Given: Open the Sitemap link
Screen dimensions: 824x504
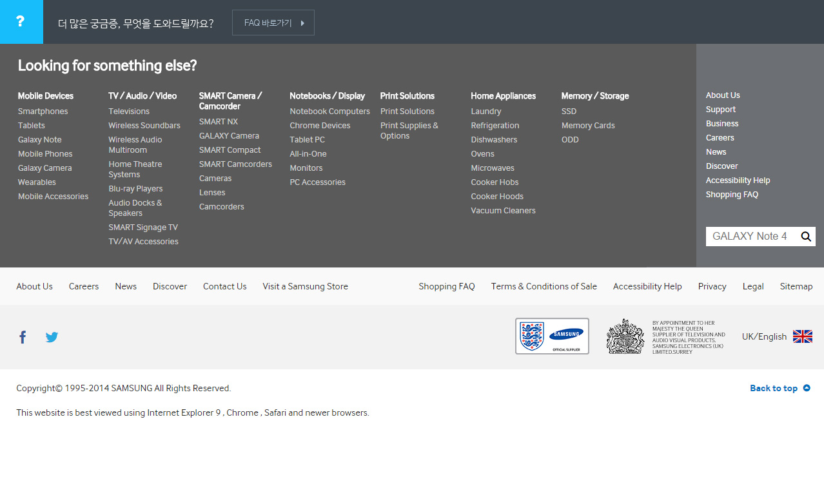Looking at the screenshot, I should pos(796,286).
